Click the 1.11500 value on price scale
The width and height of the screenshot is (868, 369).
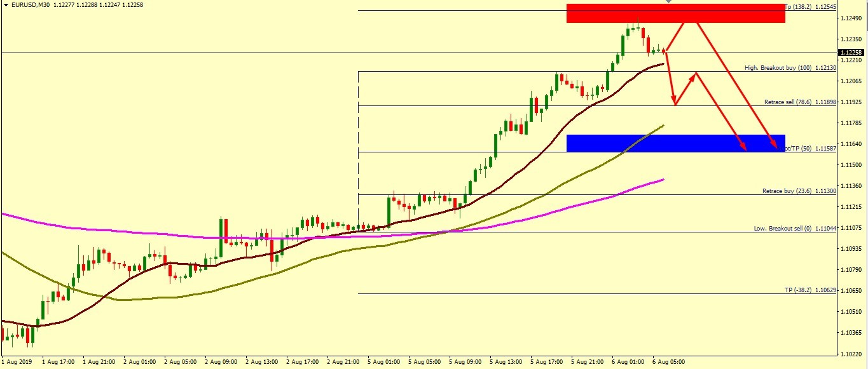coord(851,164)
